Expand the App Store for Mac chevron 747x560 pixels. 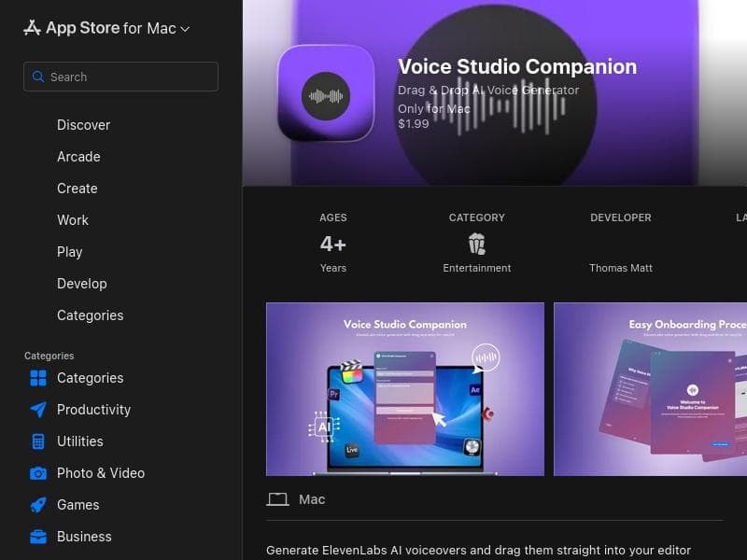(185, 29)
